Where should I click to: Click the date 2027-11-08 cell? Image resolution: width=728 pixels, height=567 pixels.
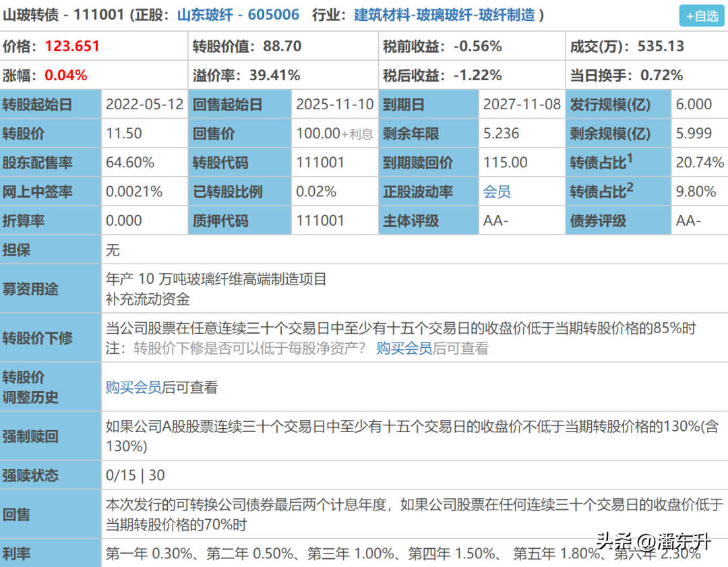[x=522, y=104]
